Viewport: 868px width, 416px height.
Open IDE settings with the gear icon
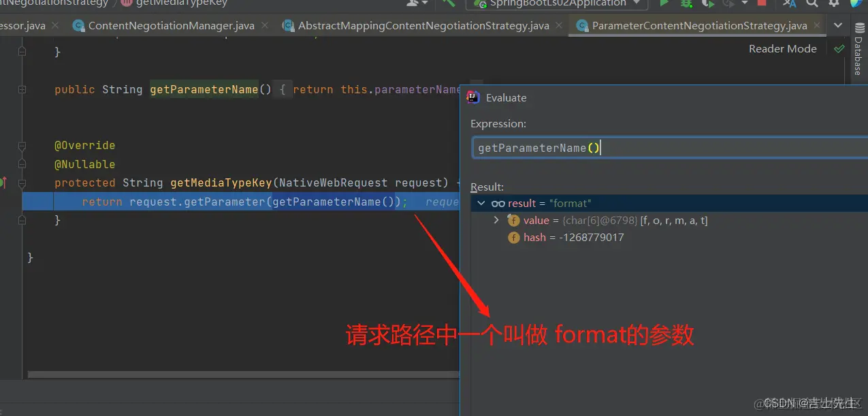click(x=833, y=3)
